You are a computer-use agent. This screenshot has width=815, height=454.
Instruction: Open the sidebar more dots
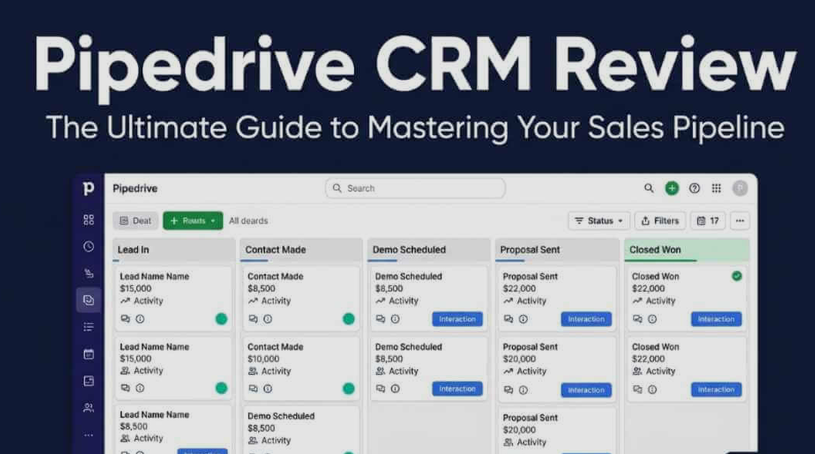tap(88, 435)
